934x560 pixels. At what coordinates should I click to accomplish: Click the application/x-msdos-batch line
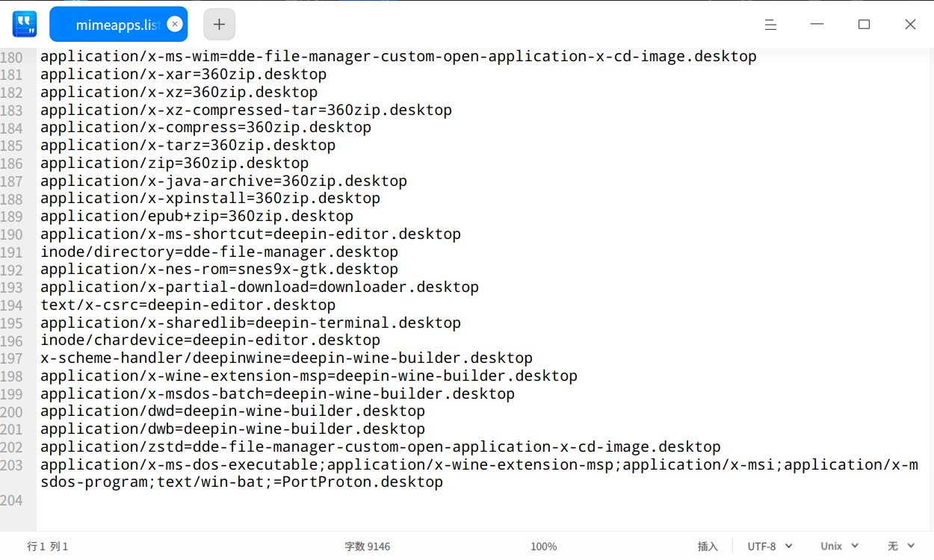pyautogui.click(x=277, y=394)
